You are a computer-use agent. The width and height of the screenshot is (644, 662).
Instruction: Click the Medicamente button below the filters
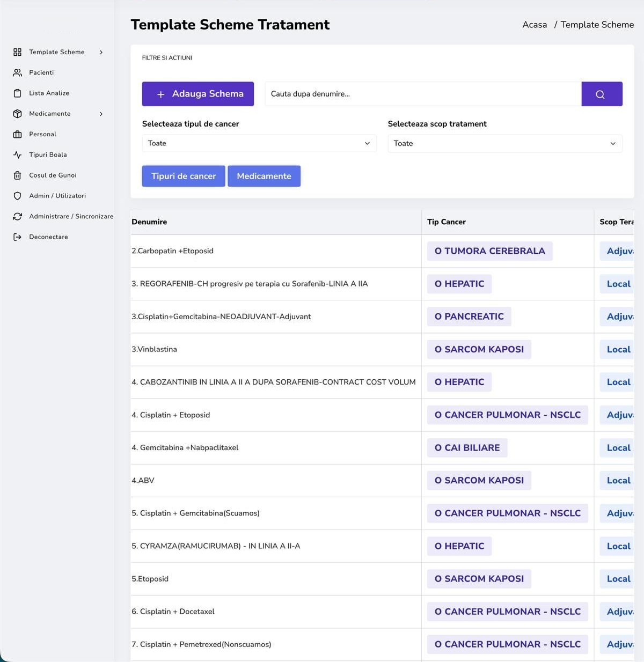[x=264, y=176]
